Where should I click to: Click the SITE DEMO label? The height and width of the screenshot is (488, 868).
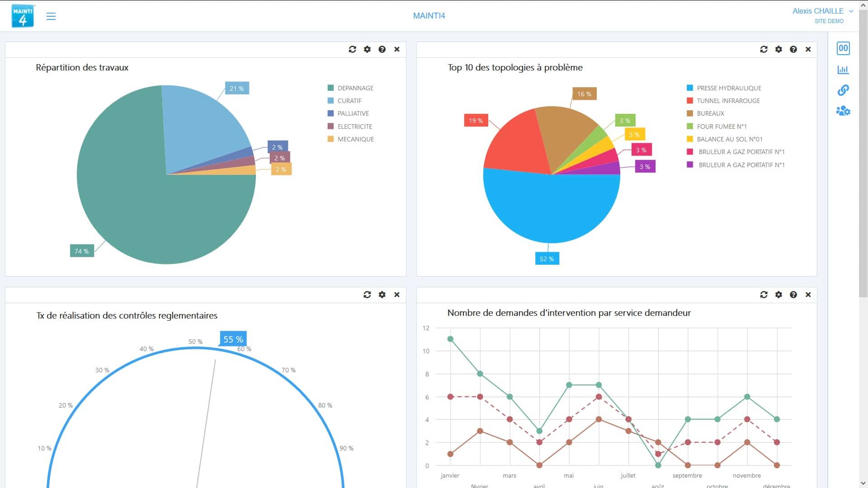[x=829, y=21]
